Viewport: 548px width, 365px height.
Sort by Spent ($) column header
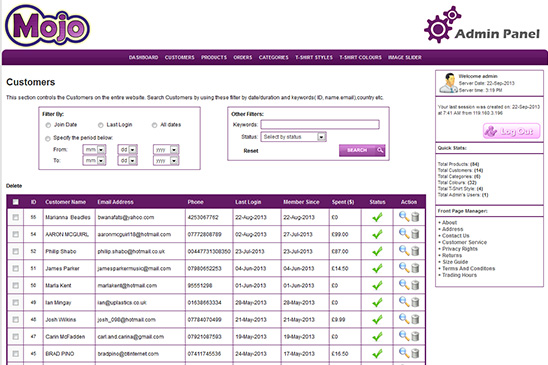(x=343, y=202)
